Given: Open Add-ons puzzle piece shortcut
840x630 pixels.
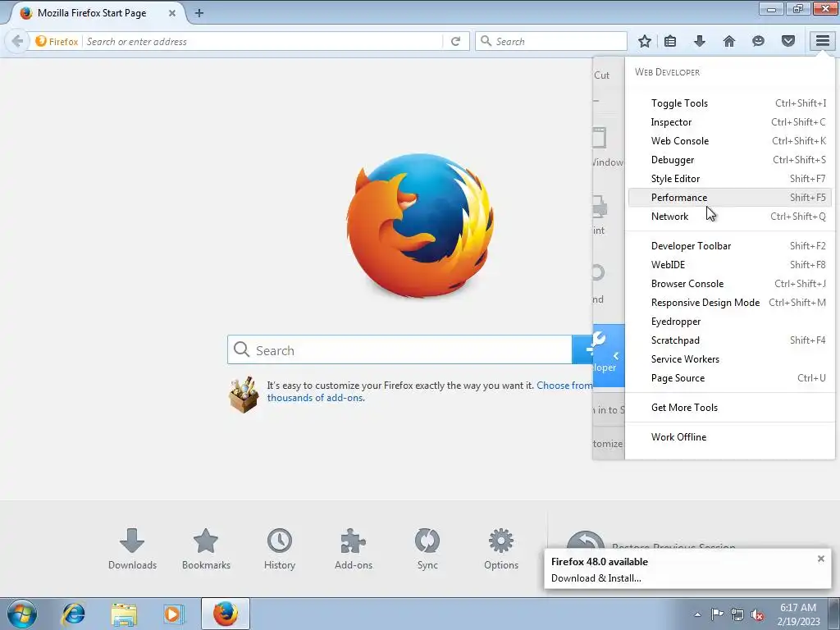Looking at the screenshot, I should tap(354, 549).
